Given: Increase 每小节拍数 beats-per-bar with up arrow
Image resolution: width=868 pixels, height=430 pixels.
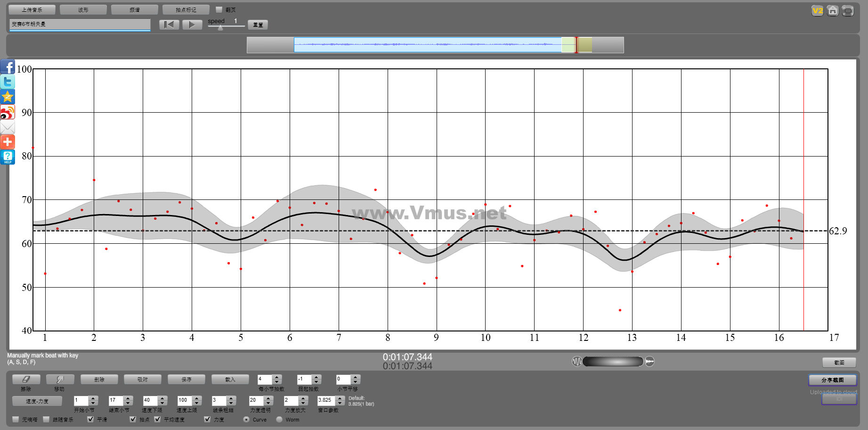Looking at the screenshot, I should point(277,377).
